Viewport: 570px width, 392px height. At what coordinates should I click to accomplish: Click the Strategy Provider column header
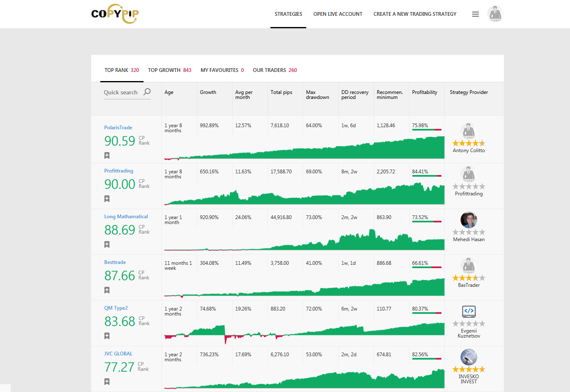point(469,92)
